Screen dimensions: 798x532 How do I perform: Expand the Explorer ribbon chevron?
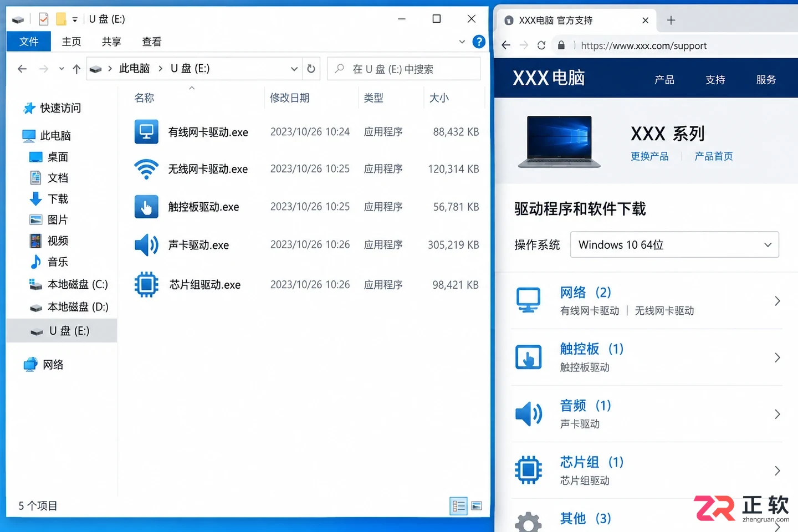click(462, 42)
